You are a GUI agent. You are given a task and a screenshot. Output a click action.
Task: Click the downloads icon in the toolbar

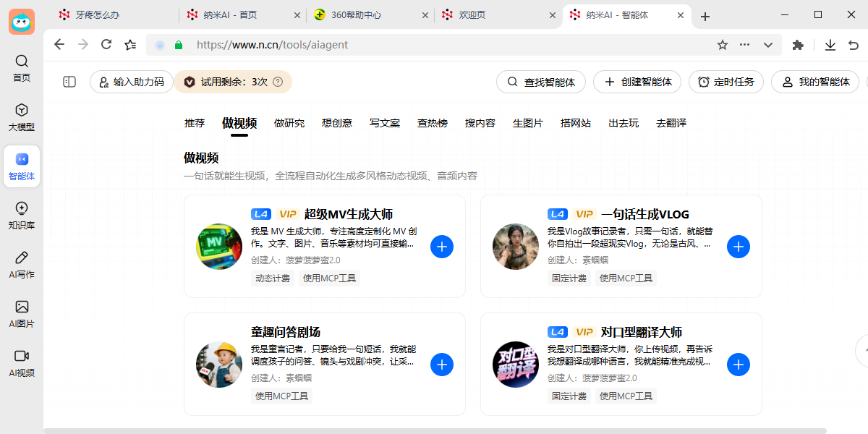(x=830, y=44)
